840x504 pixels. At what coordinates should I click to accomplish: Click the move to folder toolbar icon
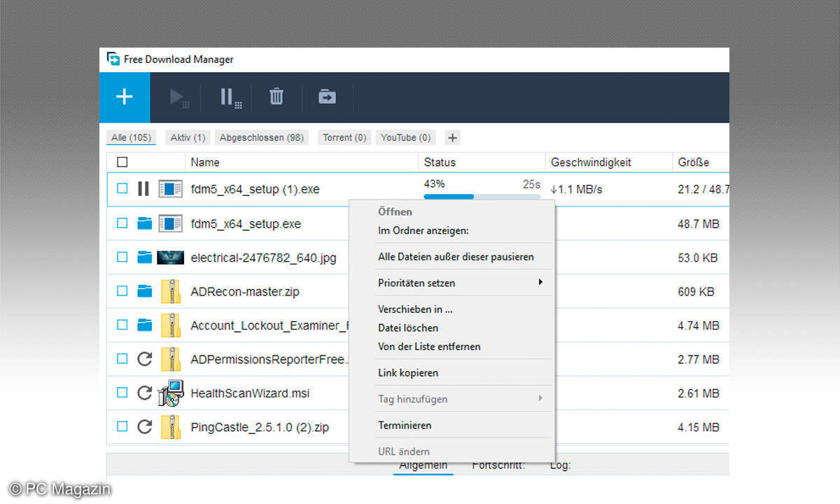[x=327, y=97]
